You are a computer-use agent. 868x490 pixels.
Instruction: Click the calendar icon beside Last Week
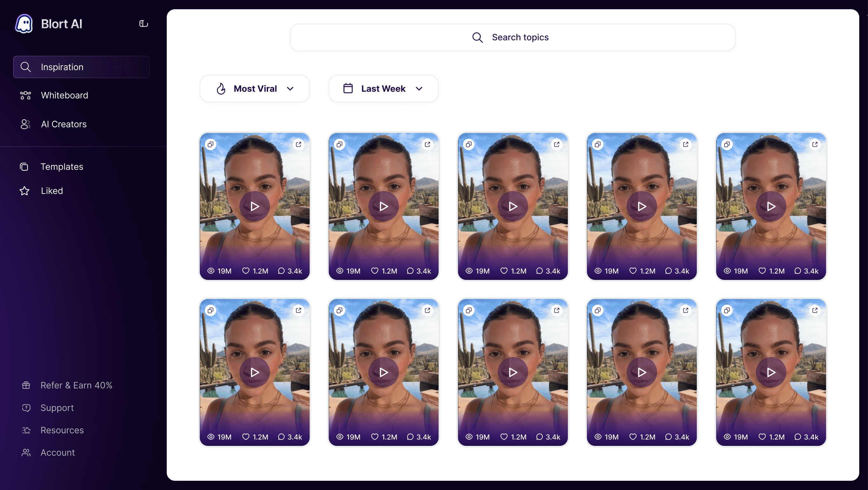coord(348,88)
